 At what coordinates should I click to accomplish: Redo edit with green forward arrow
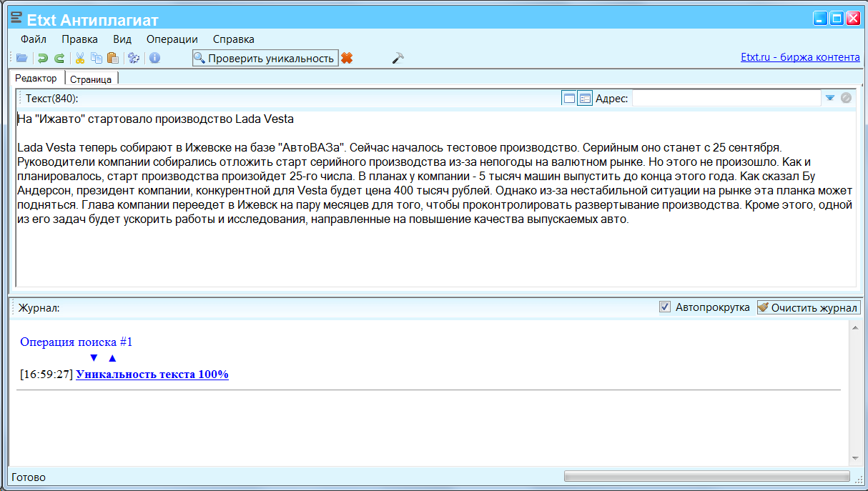point(60,59)
